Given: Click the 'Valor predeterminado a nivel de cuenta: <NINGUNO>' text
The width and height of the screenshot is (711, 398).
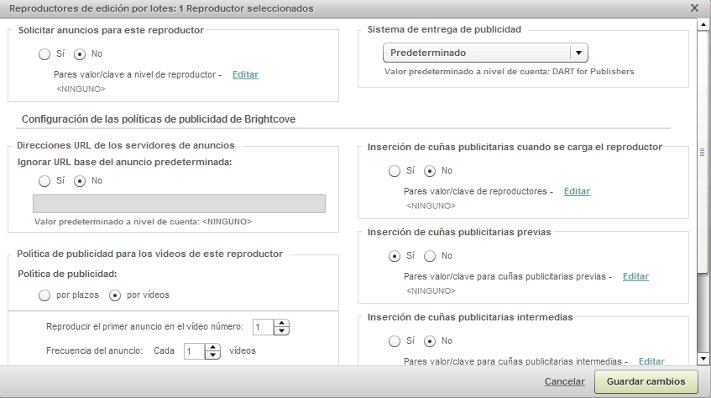Looking at the screenshot, I should coord(143,222).
